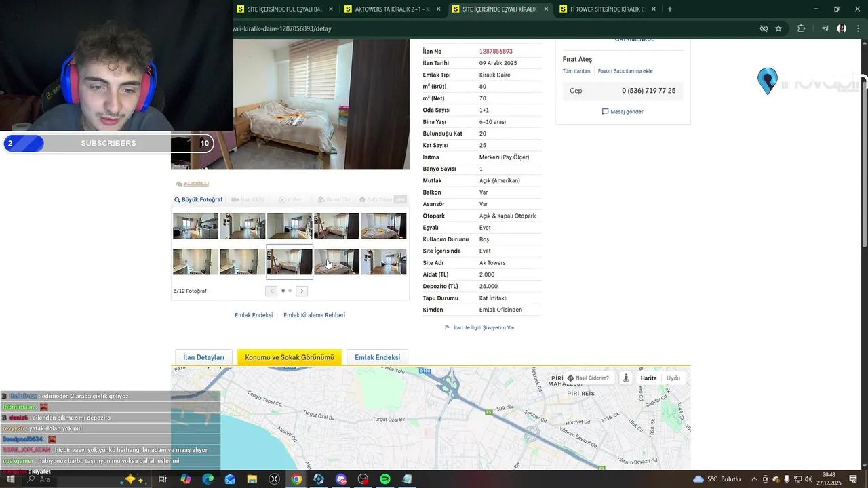Close the FI TOWER SİTESİNDE KİRALIK tab

pyautogui.click(x=654, y=9)
